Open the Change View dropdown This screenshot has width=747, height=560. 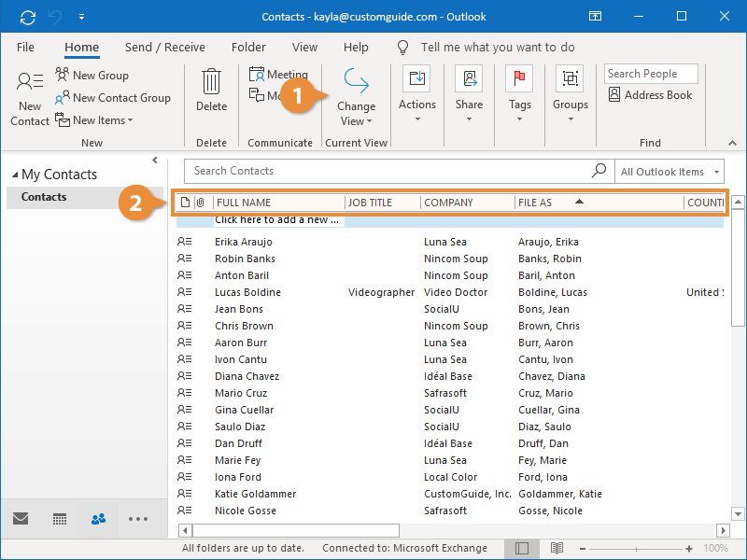click(356, 101)
